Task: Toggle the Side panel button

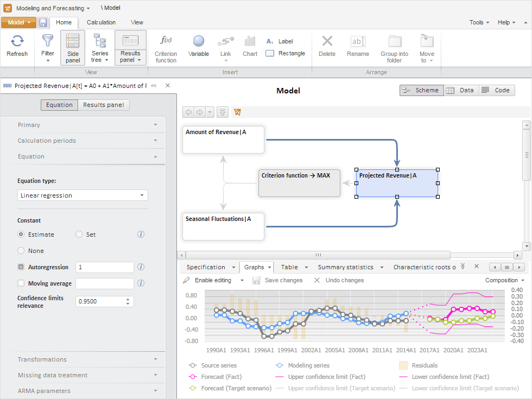Action: click(x=73, y=48)
